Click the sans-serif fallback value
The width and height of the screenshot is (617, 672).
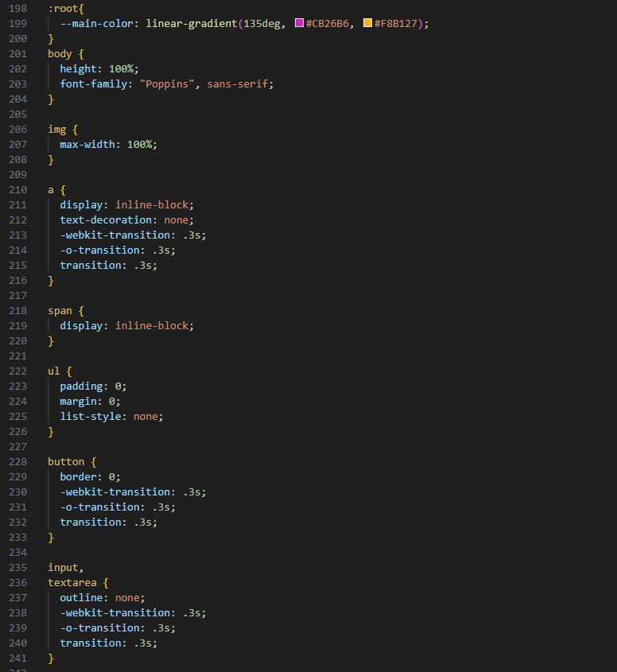tap(239, 84)
